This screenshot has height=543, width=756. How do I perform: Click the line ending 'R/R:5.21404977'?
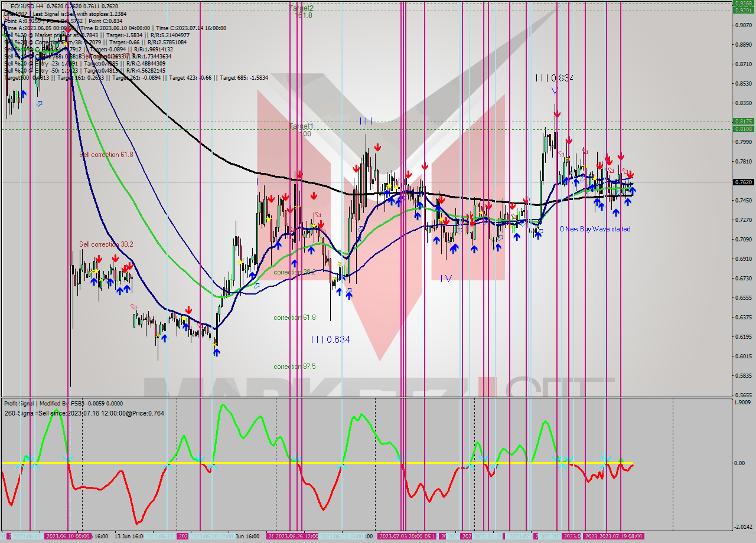point(96,35)
